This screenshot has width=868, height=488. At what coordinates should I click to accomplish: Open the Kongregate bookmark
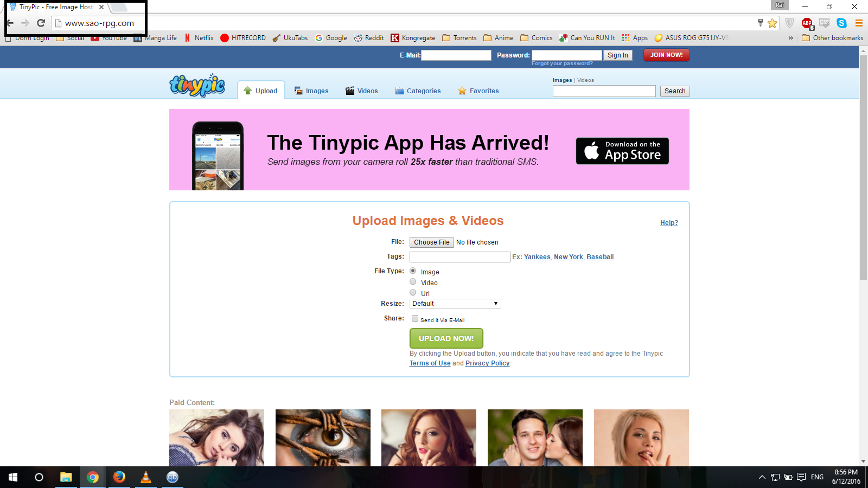click(413, 38)
